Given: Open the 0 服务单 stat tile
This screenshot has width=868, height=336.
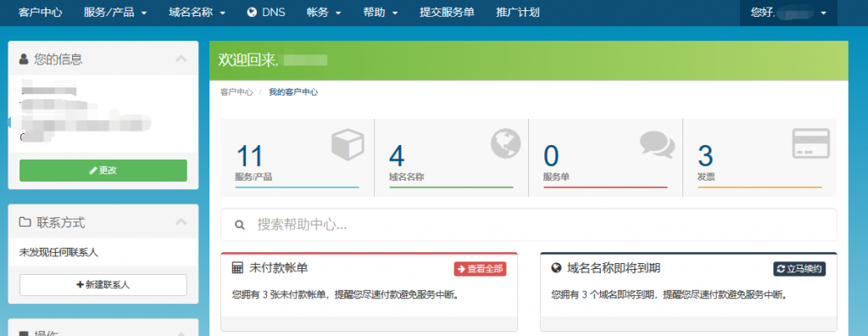Looking at the screenshot, I should coord(605,158).
